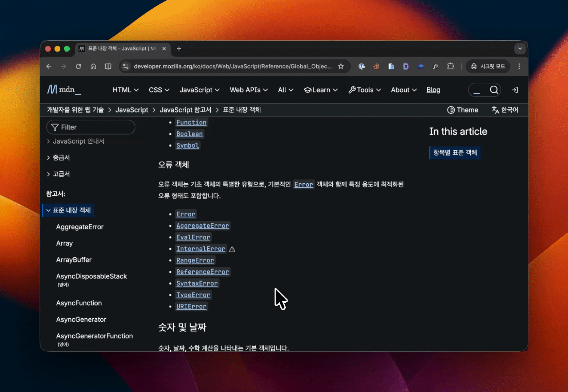Open ArrayBuffer in the sidebar
The width and height of the screenshot is (568, 392).
pyautogui.click(x=74, y=260)
